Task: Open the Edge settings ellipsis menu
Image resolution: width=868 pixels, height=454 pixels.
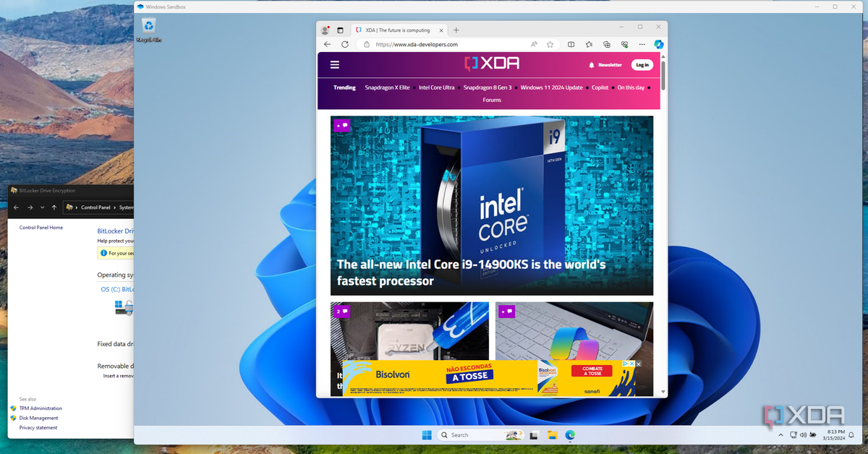Action: point(642,44)
